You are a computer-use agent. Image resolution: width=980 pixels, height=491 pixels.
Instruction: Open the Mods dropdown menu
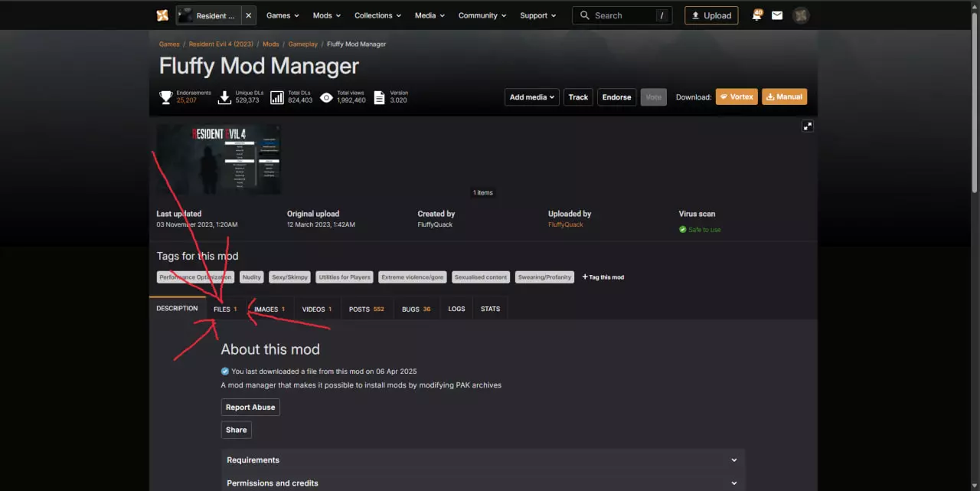[x=327, y=15]
